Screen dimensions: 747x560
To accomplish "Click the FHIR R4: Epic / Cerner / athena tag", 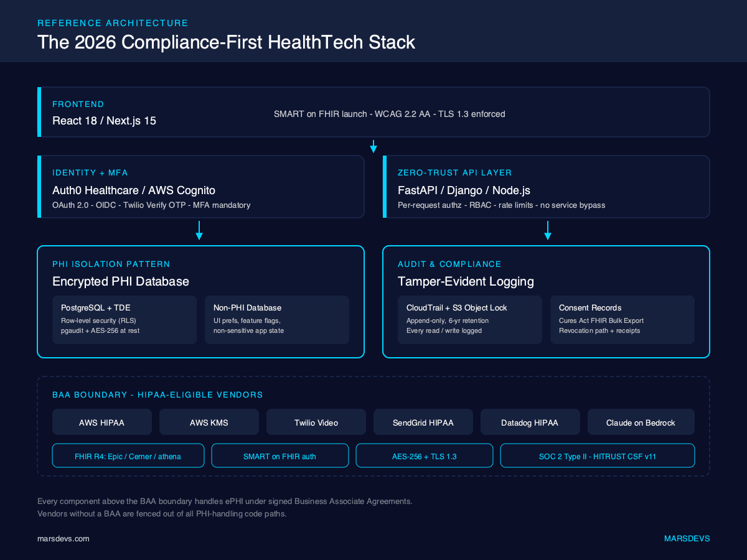I will point(128,455).
